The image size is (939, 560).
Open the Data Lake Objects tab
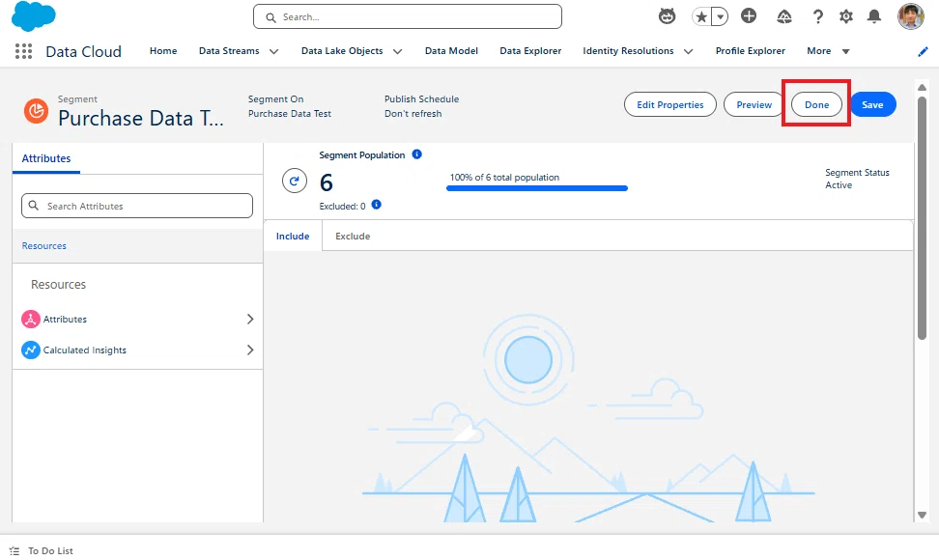pos(342,51)
